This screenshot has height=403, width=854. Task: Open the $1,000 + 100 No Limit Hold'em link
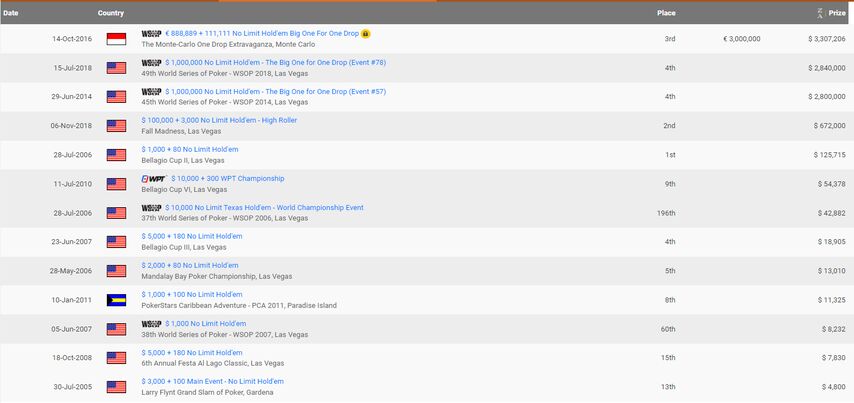pos(192,295)
